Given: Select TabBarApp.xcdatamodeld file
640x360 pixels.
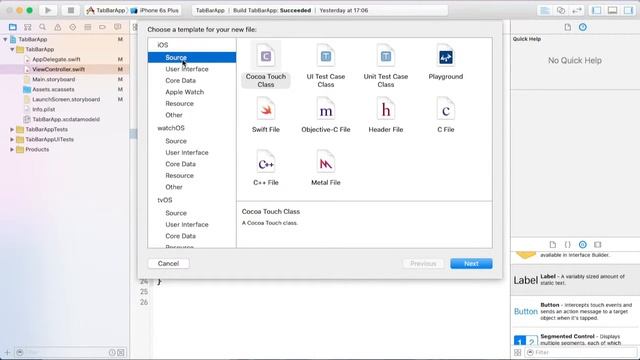Looking at the screenshot, I should 66,119.
